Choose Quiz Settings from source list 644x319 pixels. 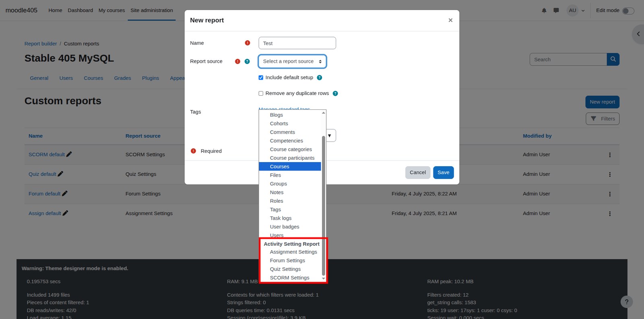285,269
